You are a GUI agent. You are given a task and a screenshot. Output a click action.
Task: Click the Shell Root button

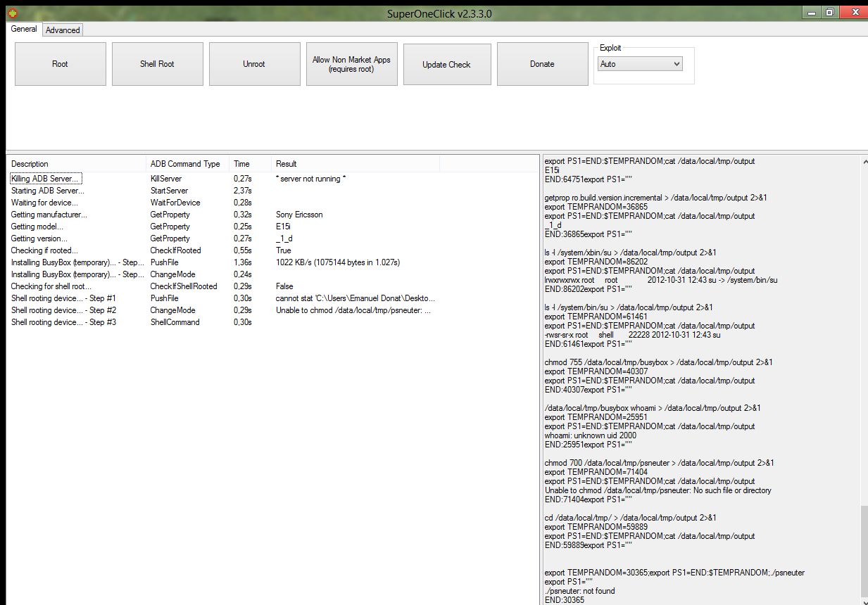pyautogui.click(x=157, y=64)
